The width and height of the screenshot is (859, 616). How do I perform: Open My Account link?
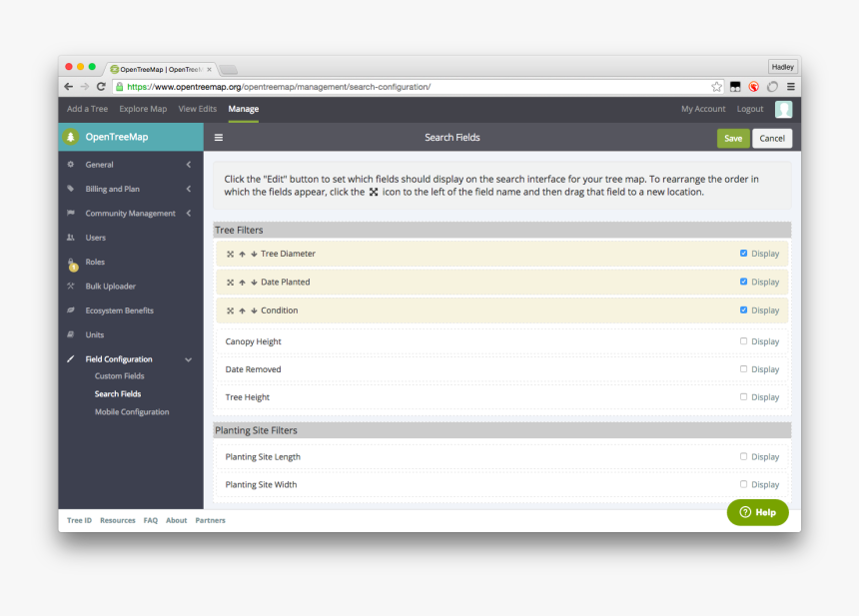point(703,109)
